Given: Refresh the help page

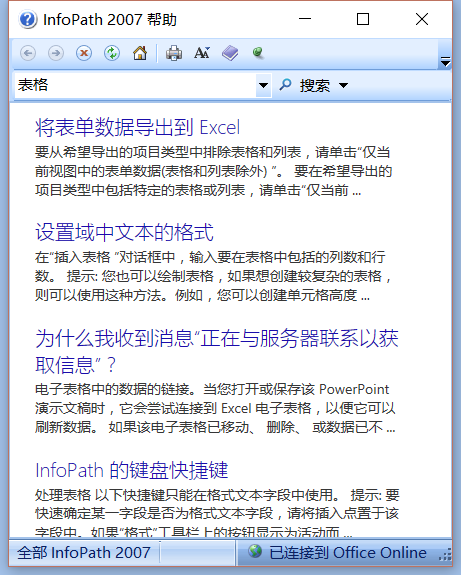Looking at the screenshot, I should pyautogui.click(x=112, y=54).
